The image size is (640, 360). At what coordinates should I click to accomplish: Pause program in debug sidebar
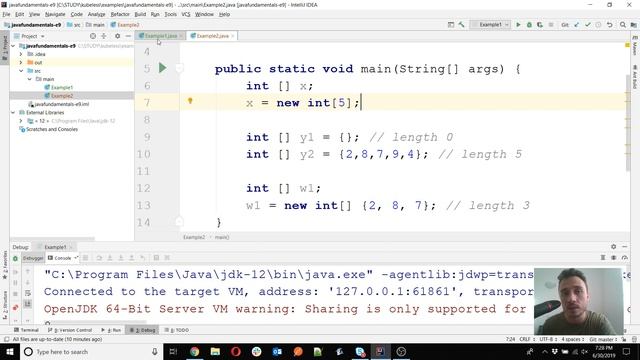click(16, 282)
